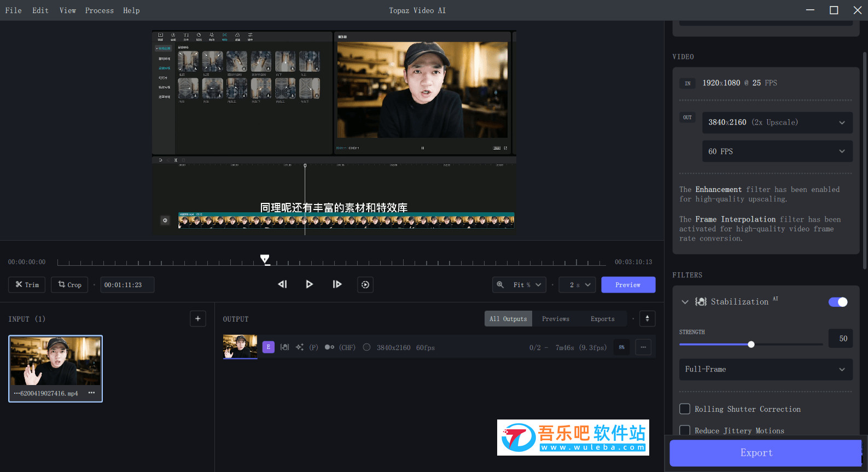868x472 pixels.
Task: Play the video preview
Action: [x=309, y=284]
